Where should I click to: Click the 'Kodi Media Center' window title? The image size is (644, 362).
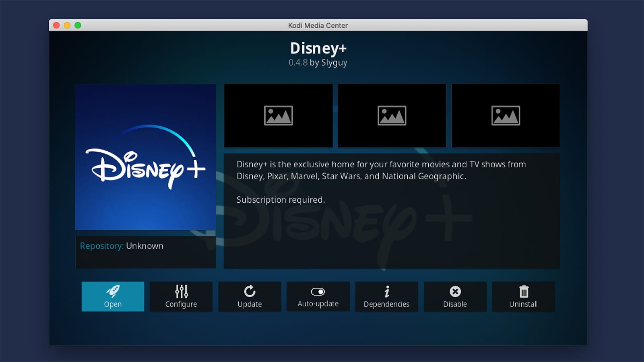point(318,25)
